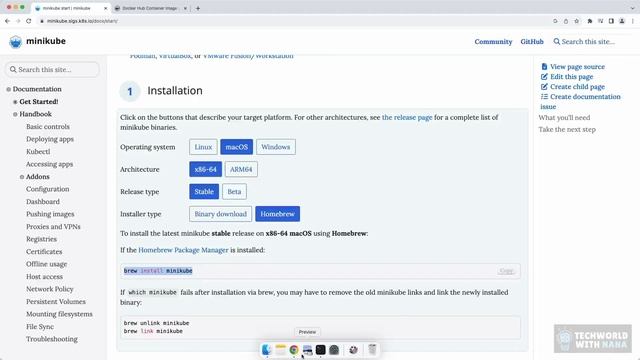The image size is (640, 360).
Task: Click the share icon in address bar
Action: [566, 21]
